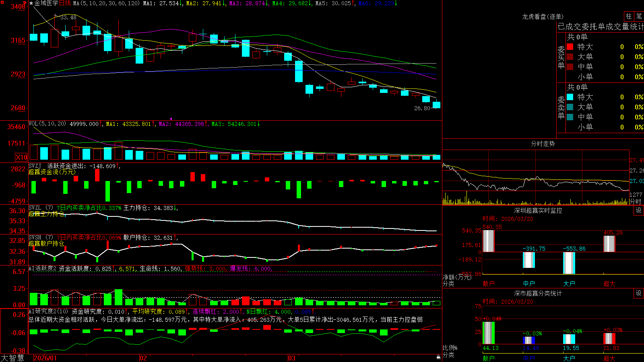The height and width of the screenshot is (362, 644).
Task: Click the 03 month timeline marker
Action: 292,358
